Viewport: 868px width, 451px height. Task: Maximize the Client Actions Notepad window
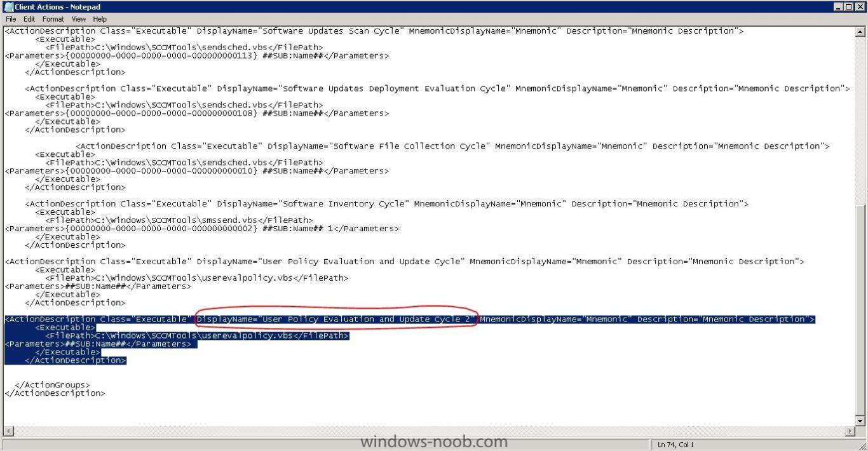(850, 7)
